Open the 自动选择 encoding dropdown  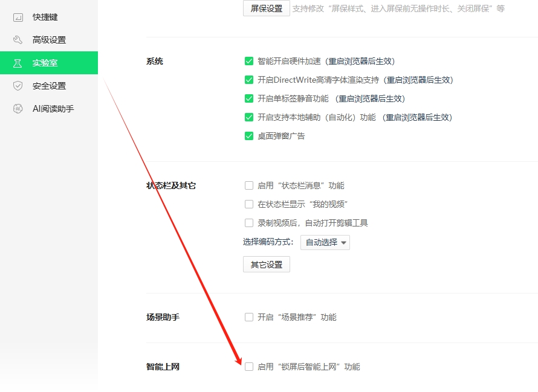(325, 242)
